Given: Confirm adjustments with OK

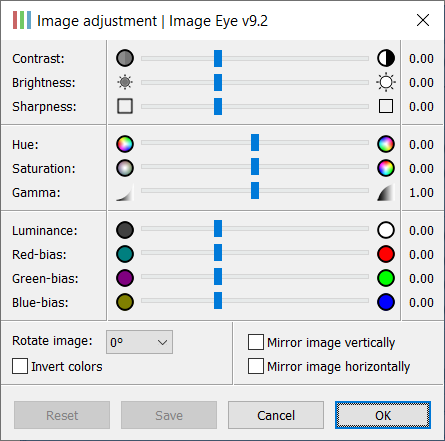Looking at the screenshot, I should [x=383, y=415].
